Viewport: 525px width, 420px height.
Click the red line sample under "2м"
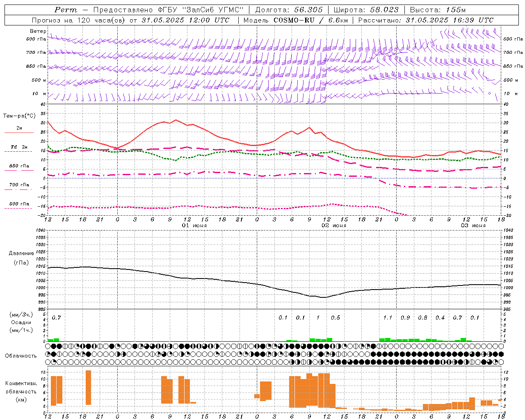pos(19,133)
